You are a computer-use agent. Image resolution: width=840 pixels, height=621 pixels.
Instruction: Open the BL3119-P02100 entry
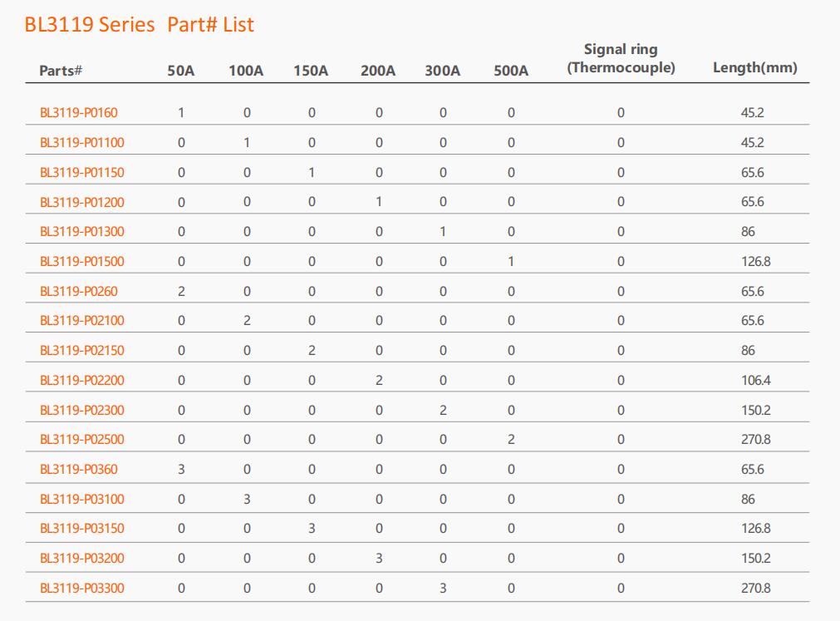click(82, 321)
